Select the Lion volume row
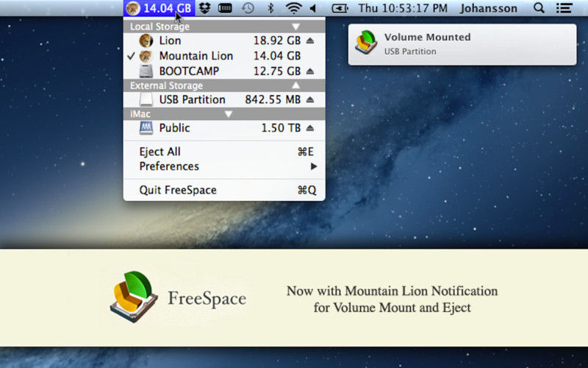Screen dimensions: 588x368 [224, 40]
